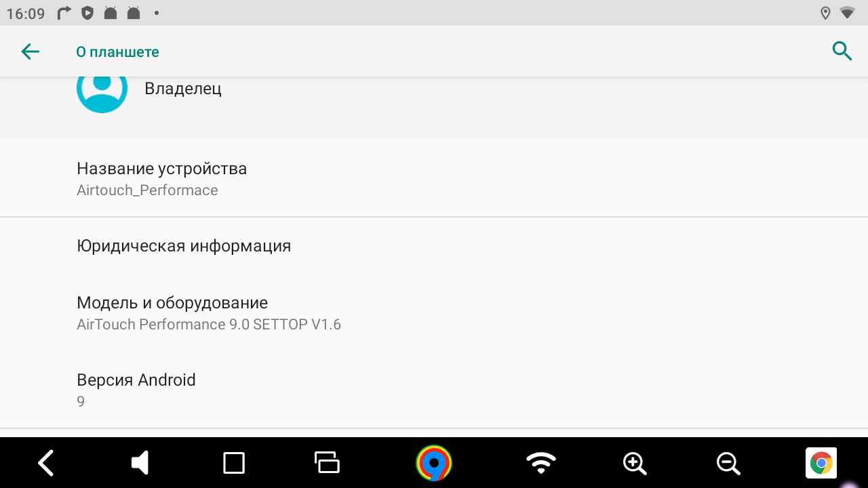868x488 pixels.
Task: Tap the Wi-Fi icon in bottom bar
Action: 540,463
